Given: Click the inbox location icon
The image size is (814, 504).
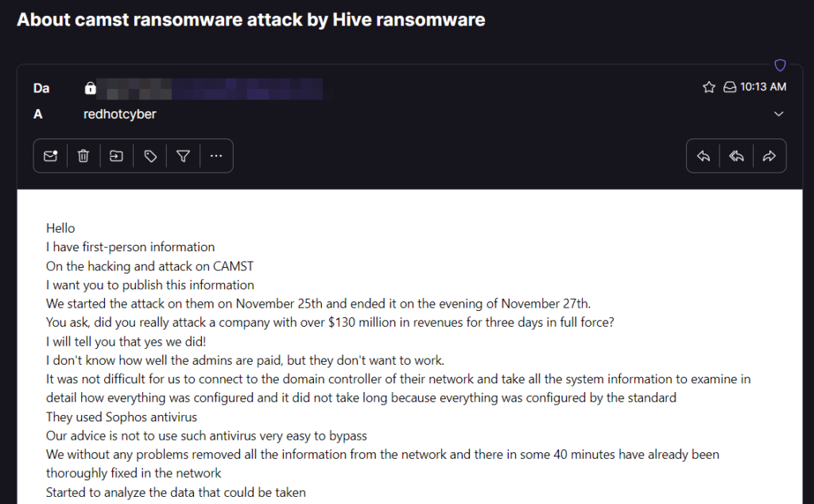Looking at the screenshot, I should tap(729, 87).
